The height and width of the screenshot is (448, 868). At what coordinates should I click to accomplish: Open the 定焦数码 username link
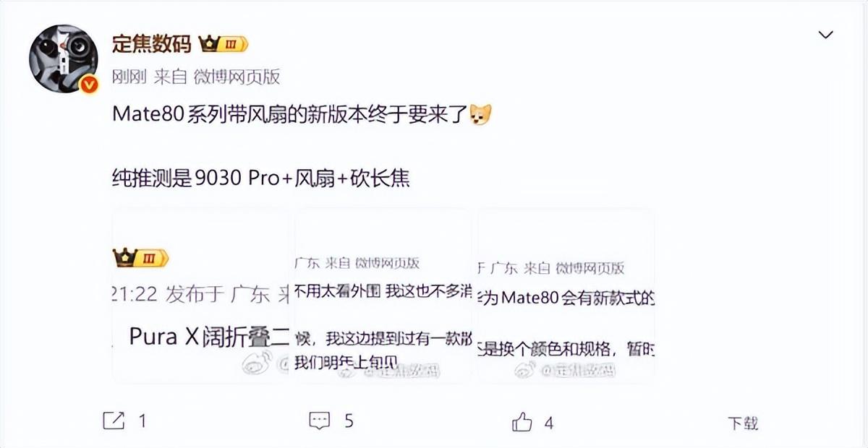pos(152,44)
